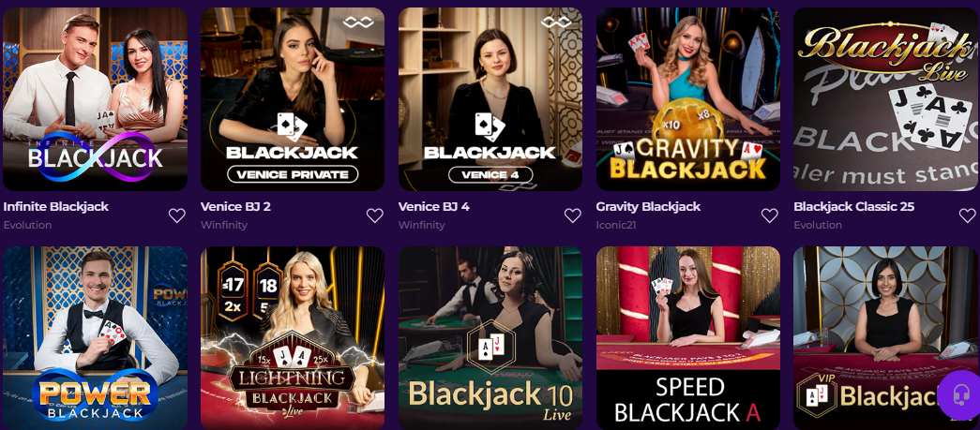Screen dimensions: 980x430
Task: Open Blackjack Live classic table thumbnail
Action: click(886, 99)
